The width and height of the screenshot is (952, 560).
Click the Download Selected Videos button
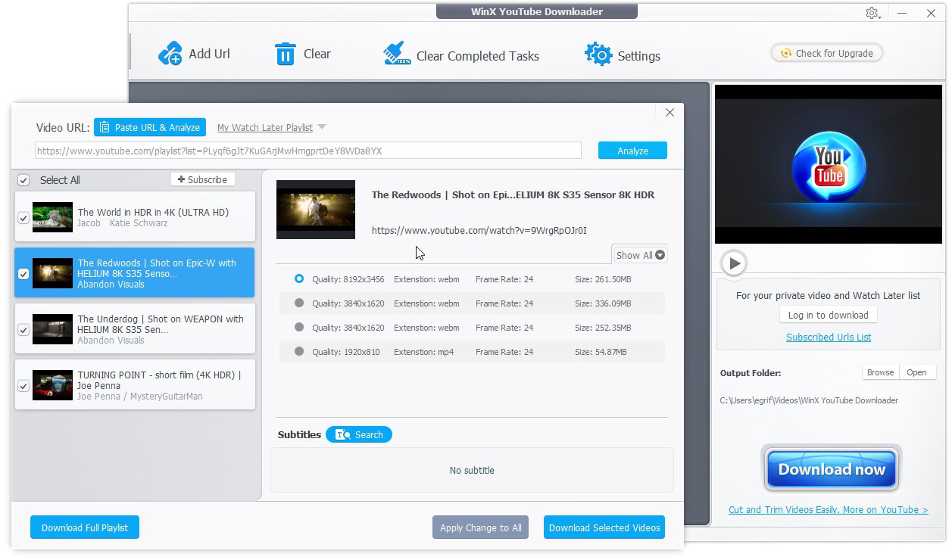click(604, 527)
